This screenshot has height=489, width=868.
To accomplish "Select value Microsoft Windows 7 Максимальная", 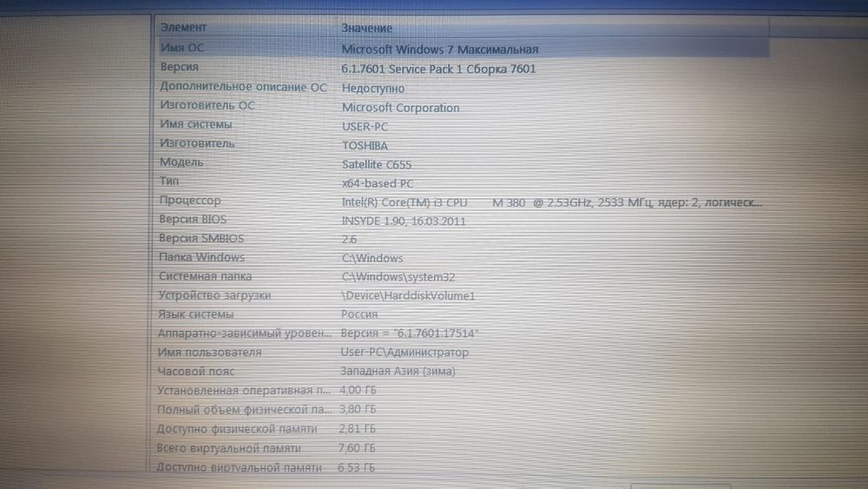I will (439, 50).
